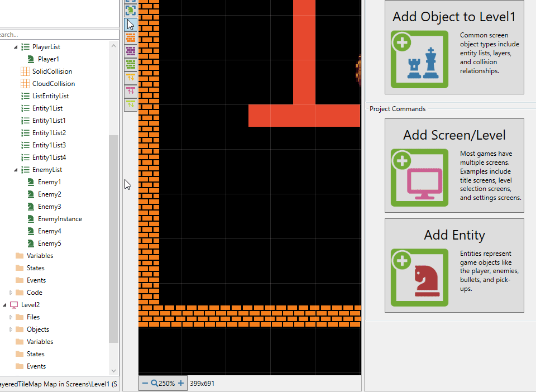Click the light green up-down arrows tool
This screenshot has width=536, height=392.
coord(131,104)
